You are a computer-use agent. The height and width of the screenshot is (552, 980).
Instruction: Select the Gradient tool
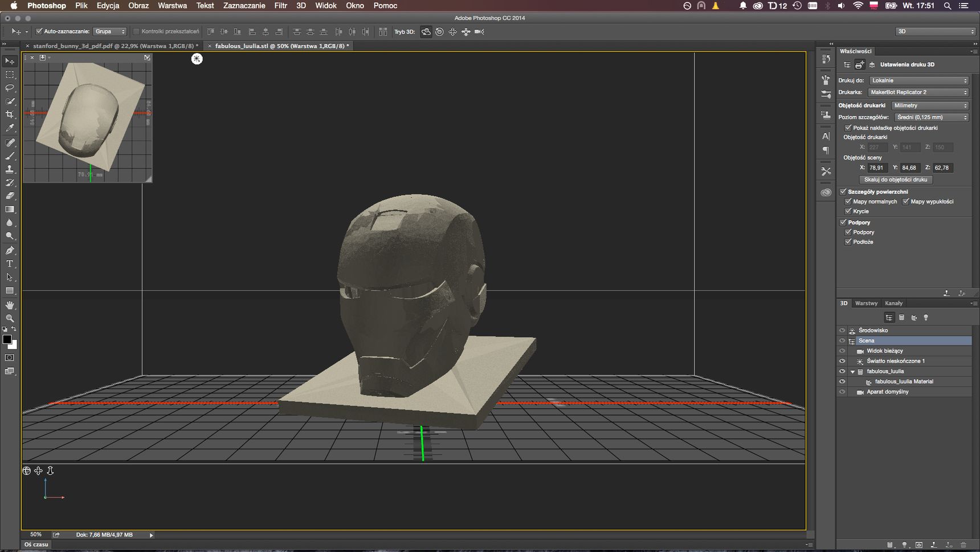click(x=10, y=209)
